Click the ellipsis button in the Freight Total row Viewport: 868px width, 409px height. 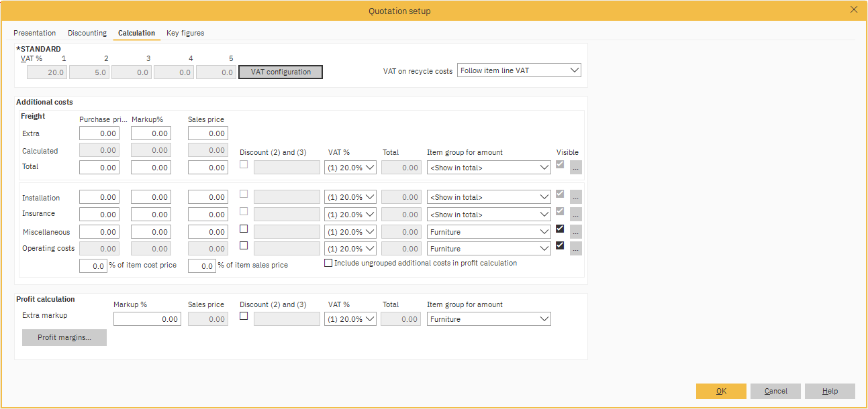[x=575, y=168]
